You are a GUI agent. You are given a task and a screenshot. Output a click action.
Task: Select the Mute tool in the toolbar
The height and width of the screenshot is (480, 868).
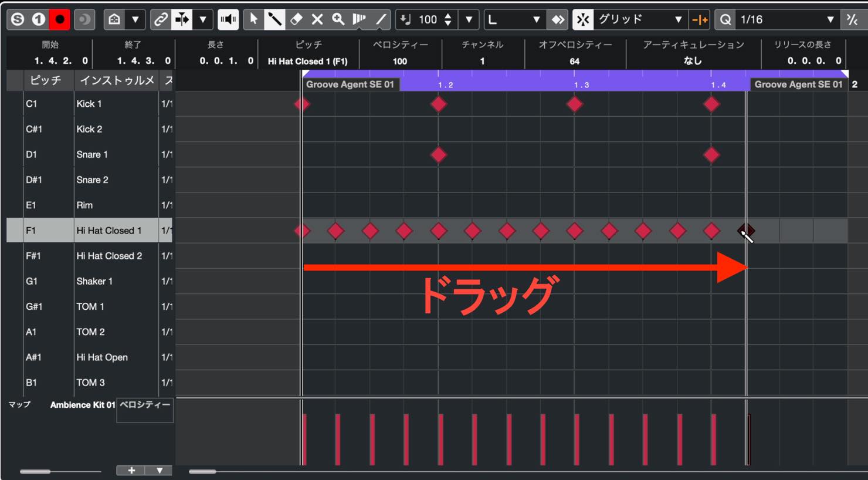317,19
